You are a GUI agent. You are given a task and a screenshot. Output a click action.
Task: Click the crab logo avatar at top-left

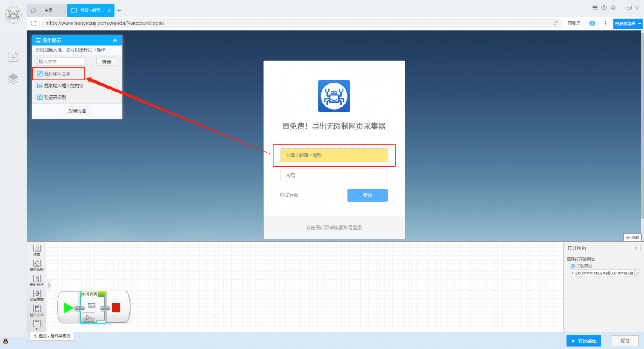coord(13,15)
